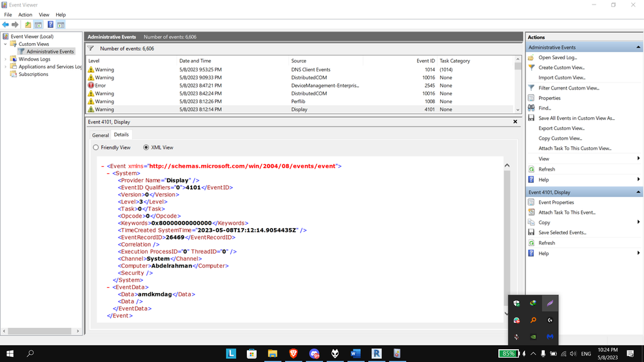Screen dimensions: 644x362
Task: Open purple feather icon in tray popup
Action: tap(550, 303)
